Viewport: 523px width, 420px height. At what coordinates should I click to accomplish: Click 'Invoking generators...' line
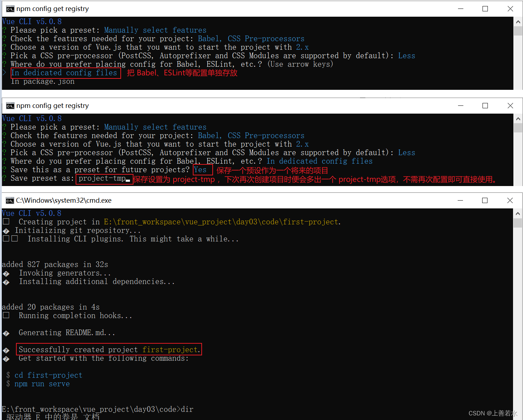click(x=65, y=273)
